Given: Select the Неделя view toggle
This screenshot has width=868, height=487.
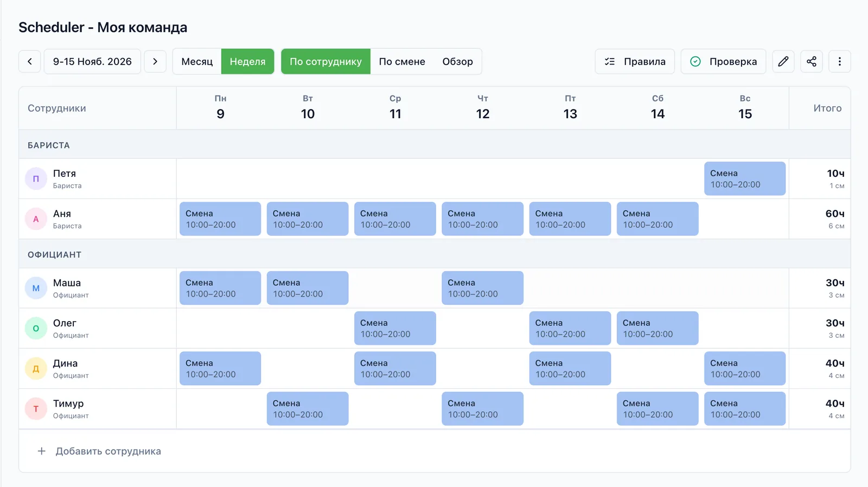Looking at the screenshot, I should 247,61.
